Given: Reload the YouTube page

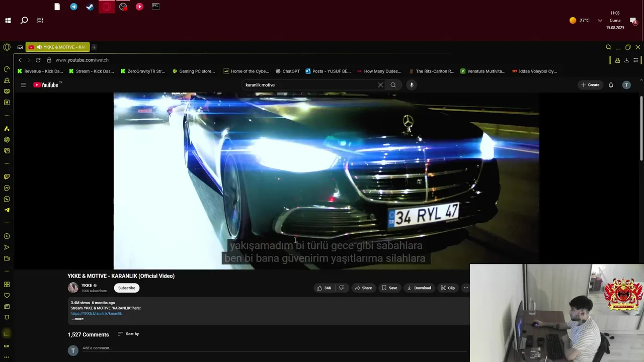Looking at the screenshot, I should pos(38,60).
